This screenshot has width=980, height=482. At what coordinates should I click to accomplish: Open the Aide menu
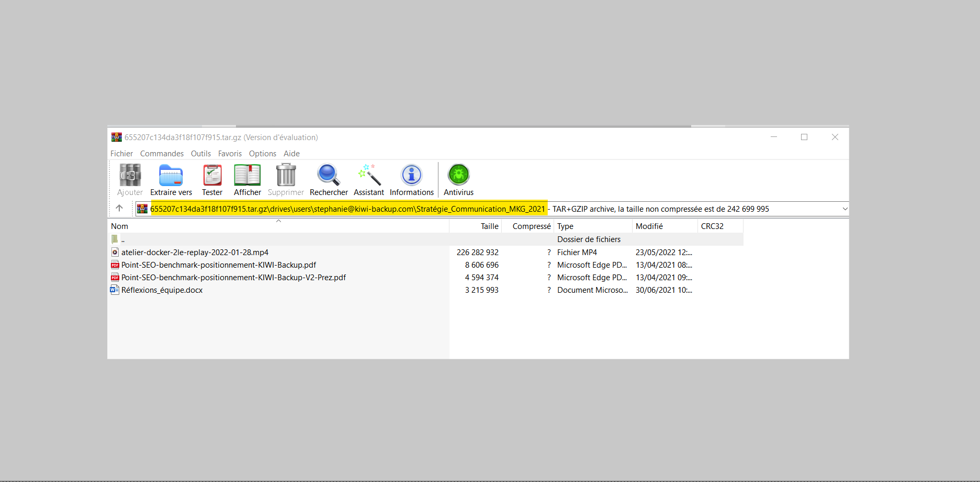point(291,154)
